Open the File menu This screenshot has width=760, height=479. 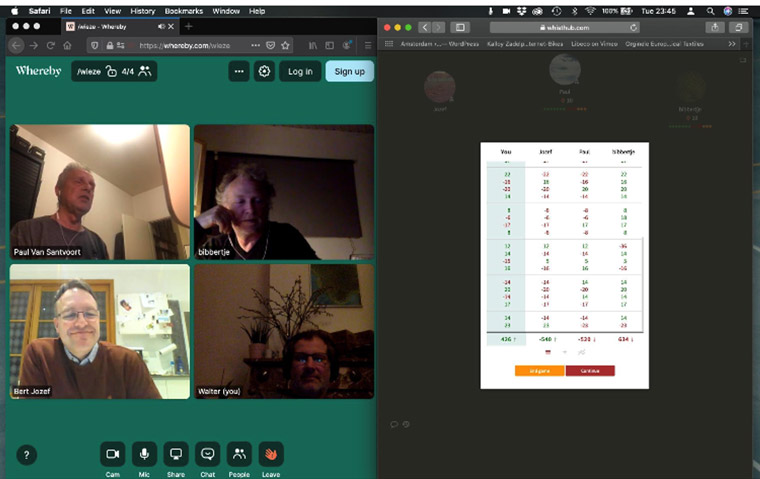[x=65, y=11]
